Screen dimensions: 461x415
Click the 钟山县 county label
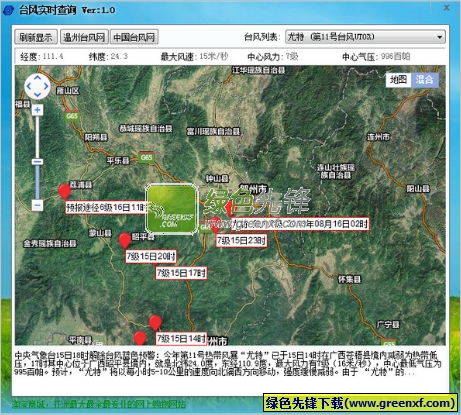tap(217, 179)
